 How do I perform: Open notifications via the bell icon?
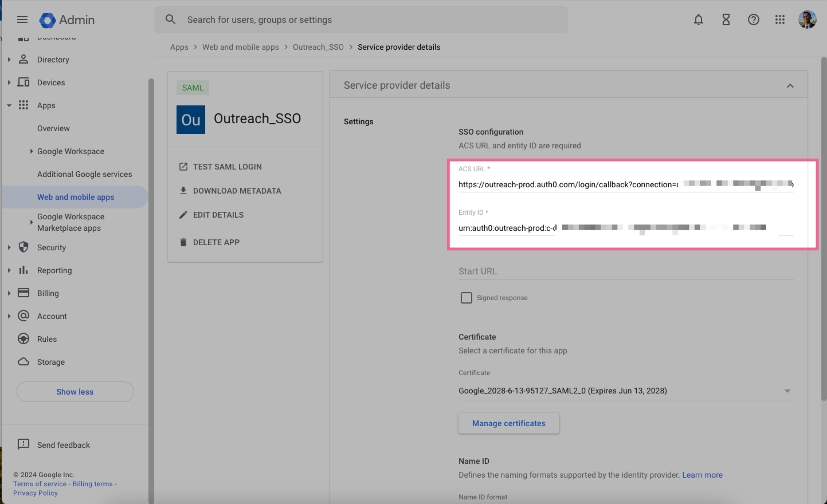point(699,19)
